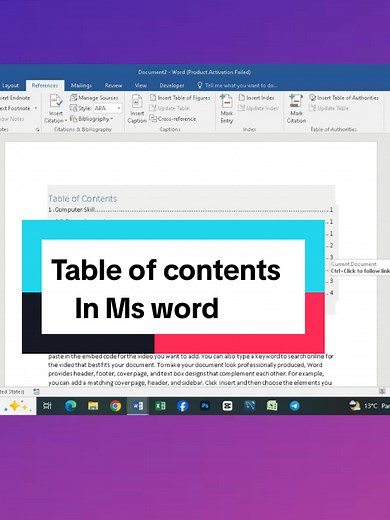Viewport: 390px width, 520px height.
Task: Switch to the Mailings tab
Action: [x=81, y=85]
